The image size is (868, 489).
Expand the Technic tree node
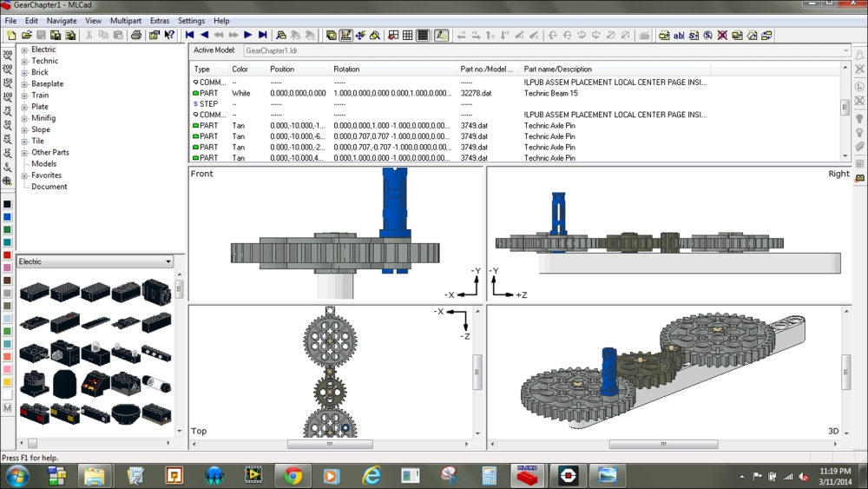(x=24, y=62)
